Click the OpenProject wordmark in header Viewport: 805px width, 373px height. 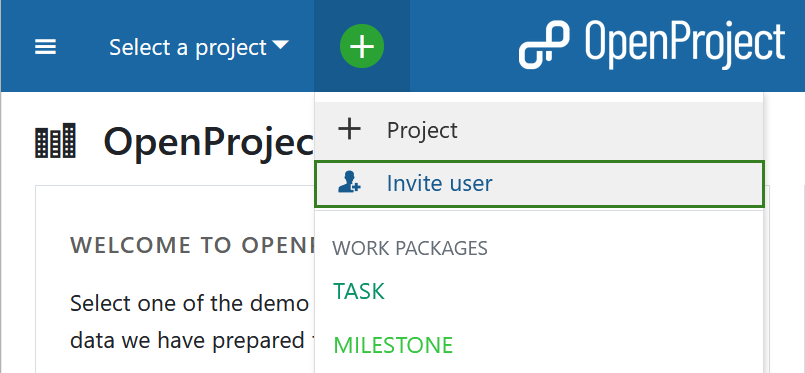pos(685,45)
